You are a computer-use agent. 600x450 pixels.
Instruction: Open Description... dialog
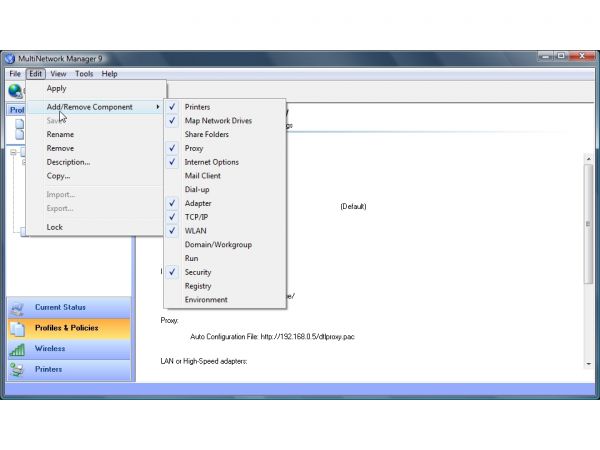click(x=96, y=162)
